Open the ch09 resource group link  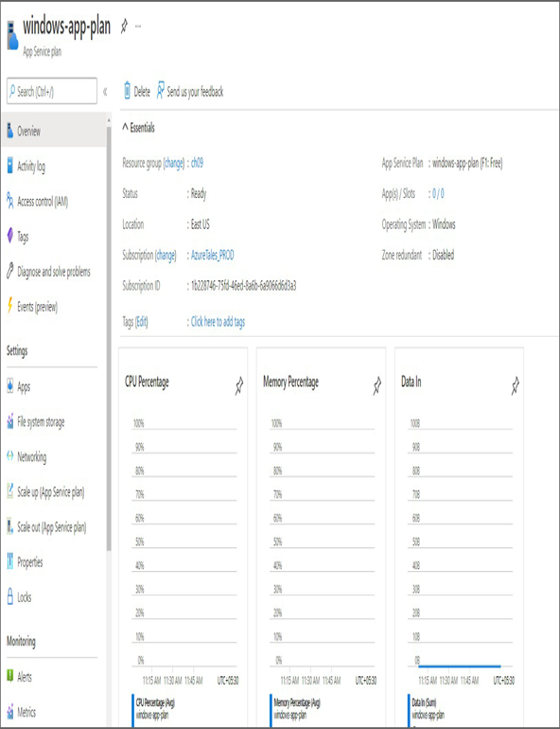197,163
